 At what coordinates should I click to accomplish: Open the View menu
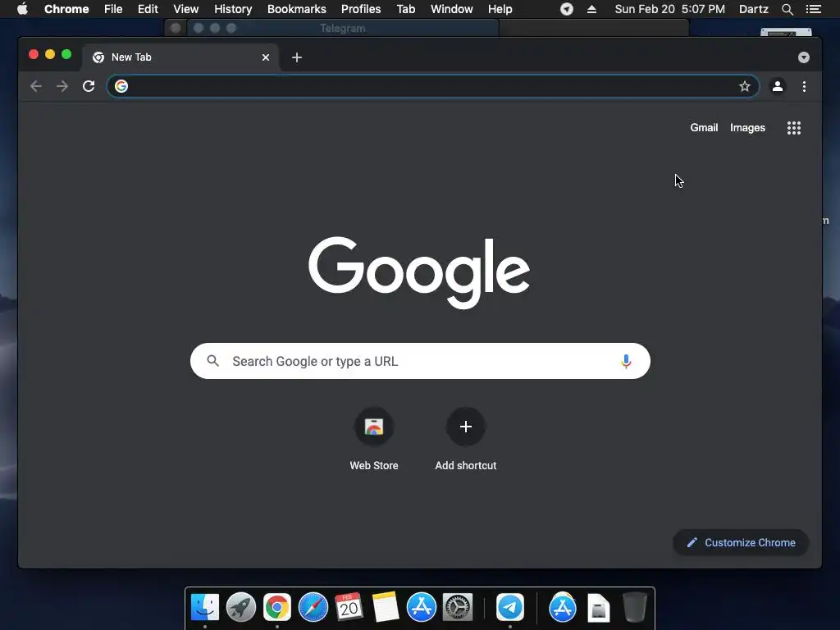(x=186, y=9)
